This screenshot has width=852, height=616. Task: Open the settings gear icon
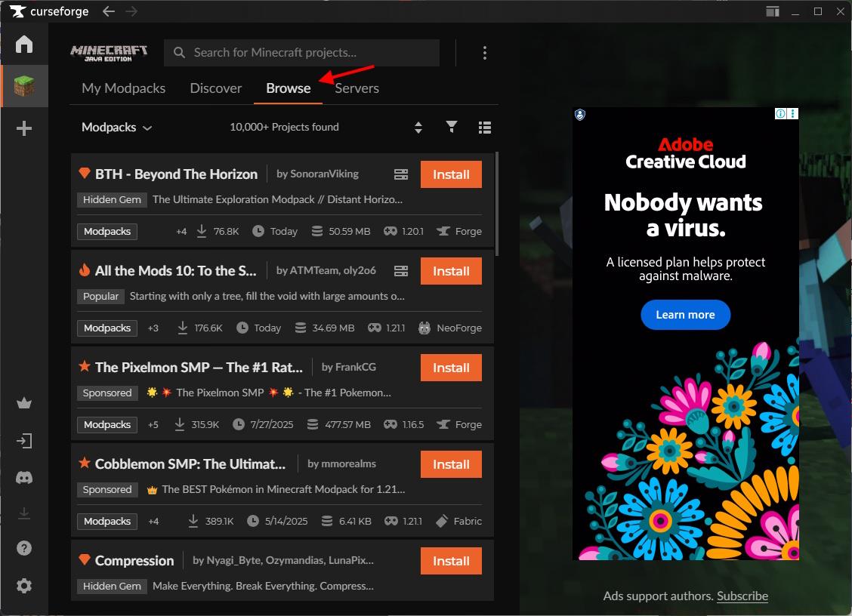click(24, 586)
